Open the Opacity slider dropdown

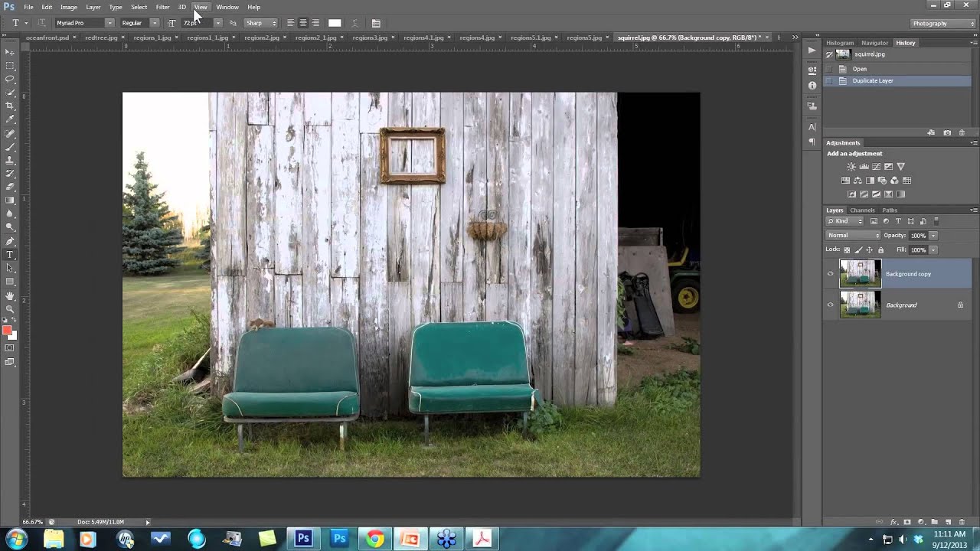pyautogui.click(x=933, y=236)
